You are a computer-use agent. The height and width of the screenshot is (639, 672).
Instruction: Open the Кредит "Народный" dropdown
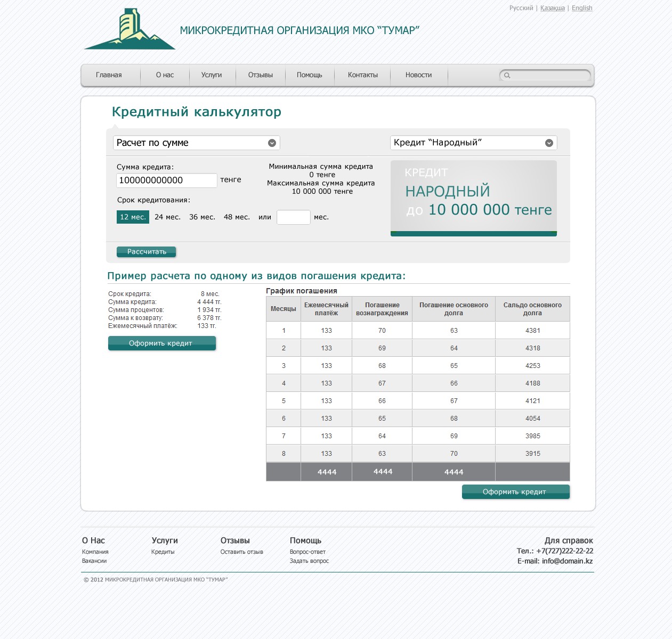[x=474, y=143]
